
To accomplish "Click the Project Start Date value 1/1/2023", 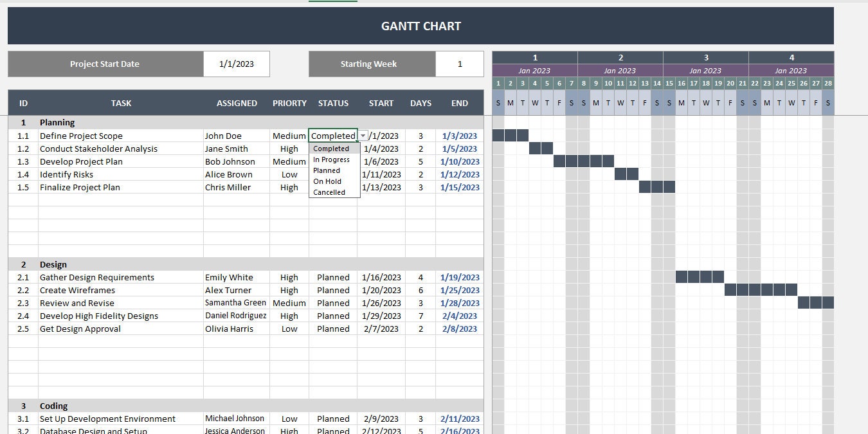I will (237, 64).
